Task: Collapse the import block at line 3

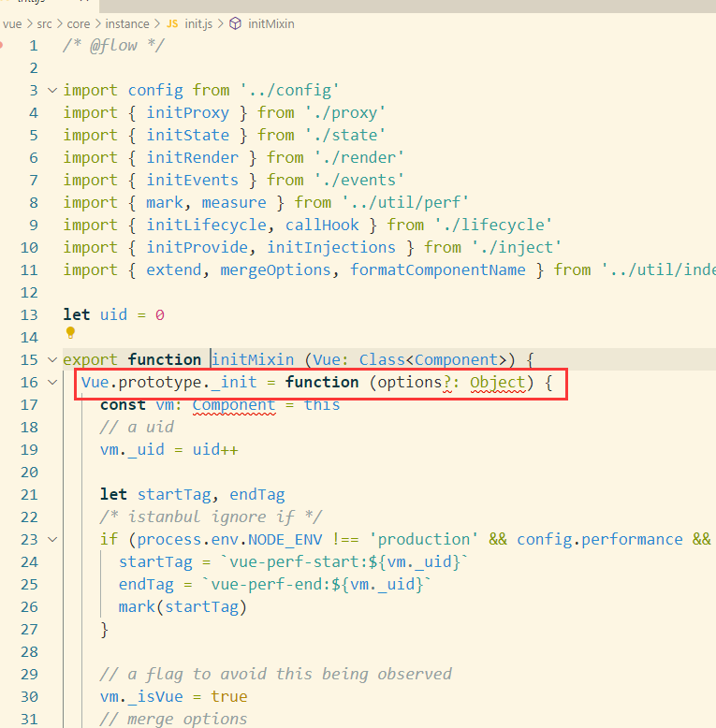Action: coord(52,90)
